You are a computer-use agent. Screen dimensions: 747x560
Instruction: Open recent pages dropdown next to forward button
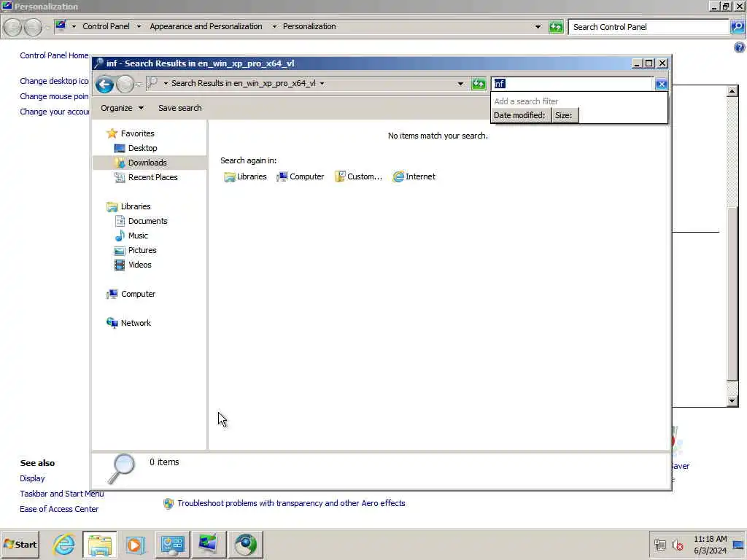click(139, 85)
